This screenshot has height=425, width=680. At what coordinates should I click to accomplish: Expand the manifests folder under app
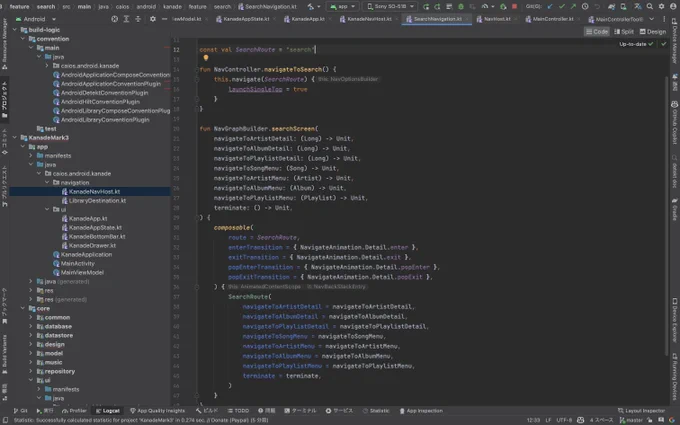31,155
